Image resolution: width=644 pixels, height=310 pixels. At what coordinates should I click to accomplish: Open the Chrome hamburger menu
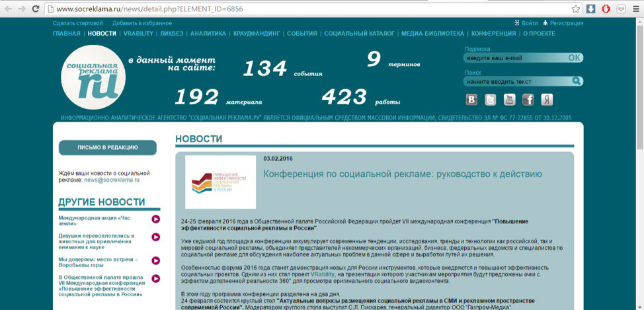[635, 9]
